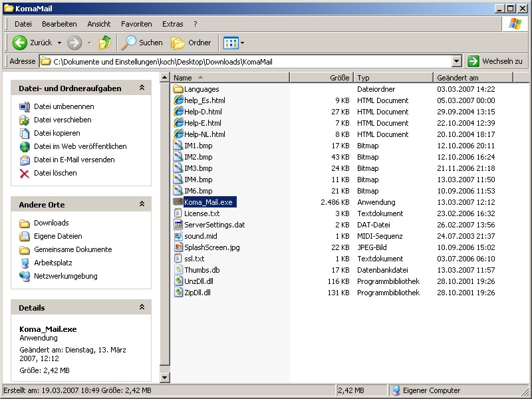This screenshot has width=532, height=399.
Task: Open the ? help menu
Action: pos(196,24)
